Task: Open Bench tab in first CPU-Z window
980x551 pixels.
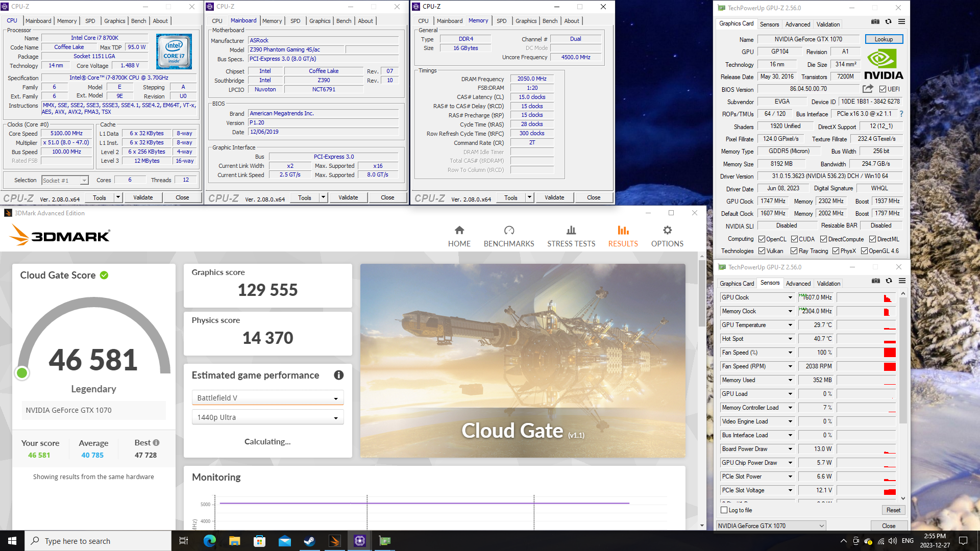Action: (x=138, y=21)
